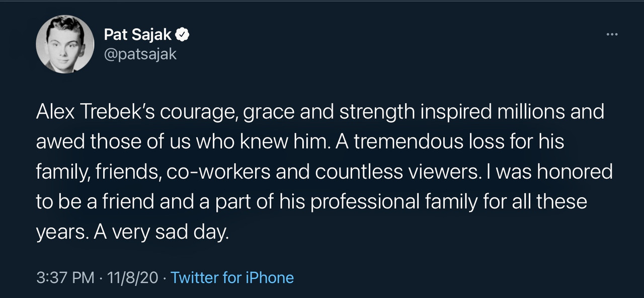Open Pat Sajak's profile picture
The width and height of the screenshot is (644, 298).
pos(65,44)
